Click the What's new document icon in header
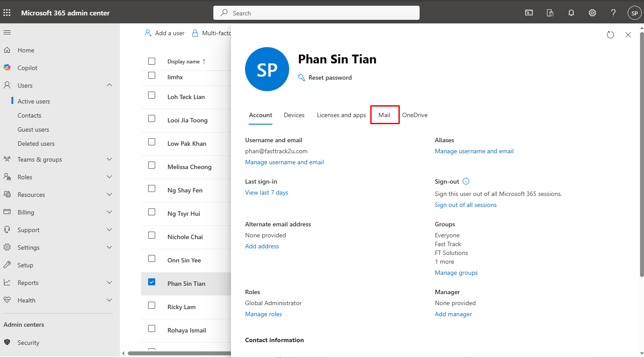 (x=550, y=13)
